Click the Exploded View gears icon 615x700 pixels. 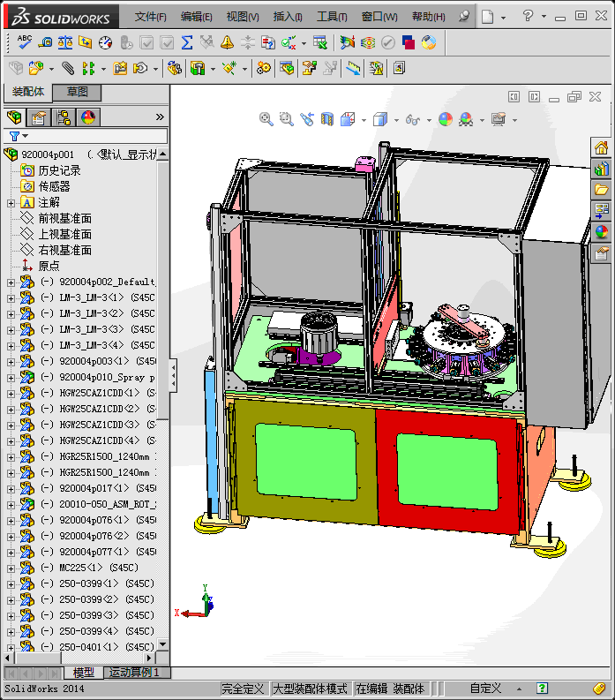tap(263, 68)
